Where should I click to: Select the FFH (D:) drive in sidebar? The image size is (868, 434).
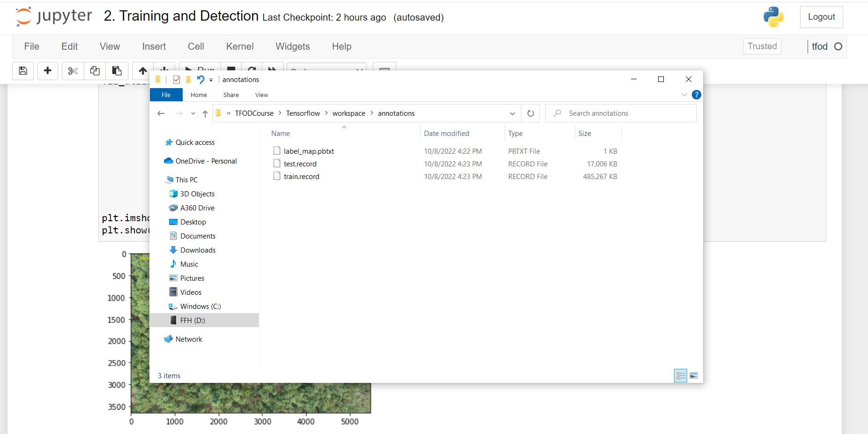[193, 320]
